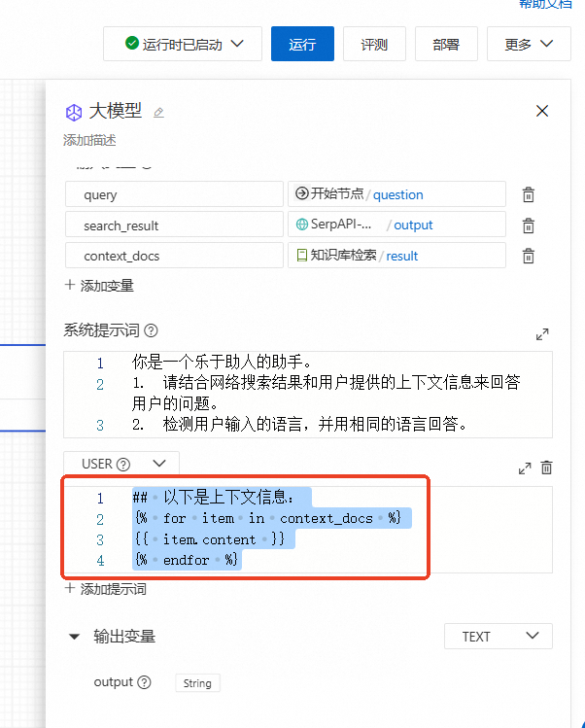Click the 运行 button
The width and height of the screenshot is (585, 728).
coord(302,44)
